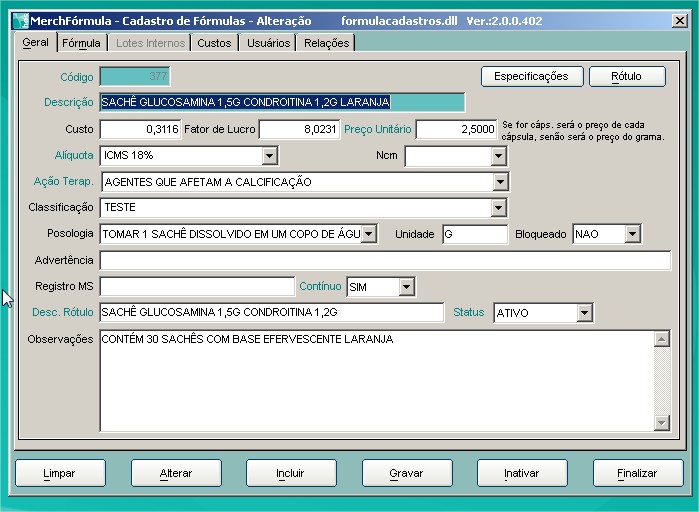
Task: Expand the Bloqueado dropdown
Action: click(x=632, y=234)
